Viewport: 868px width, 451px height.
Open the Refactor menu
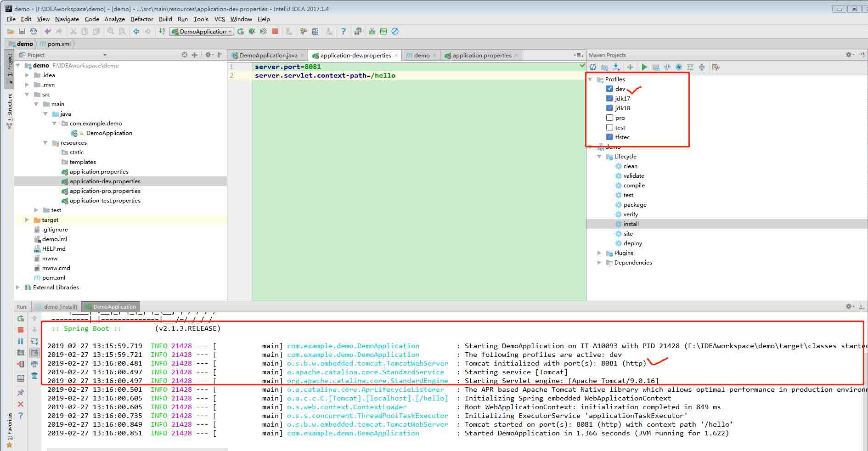pyautogui.click(x=142, y=19)
